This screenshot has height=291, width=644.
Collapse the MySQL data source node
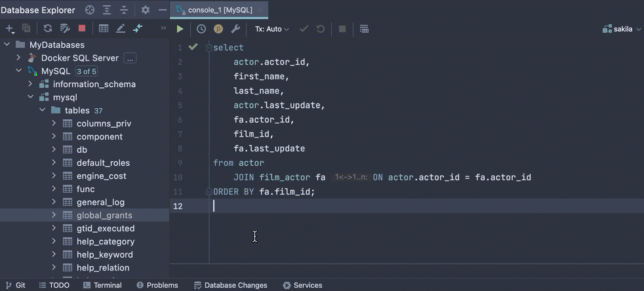coord(18,71)
